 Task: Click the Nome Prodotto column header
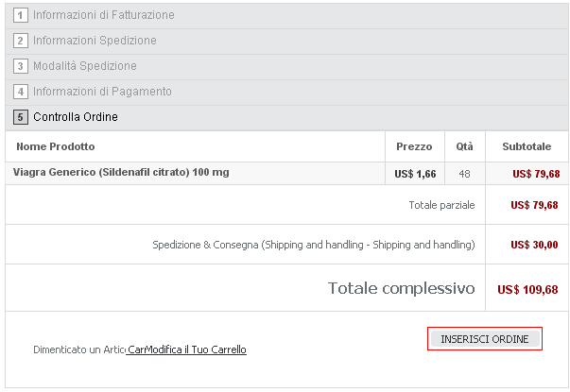pyautogui.click(x=56, y=146)
